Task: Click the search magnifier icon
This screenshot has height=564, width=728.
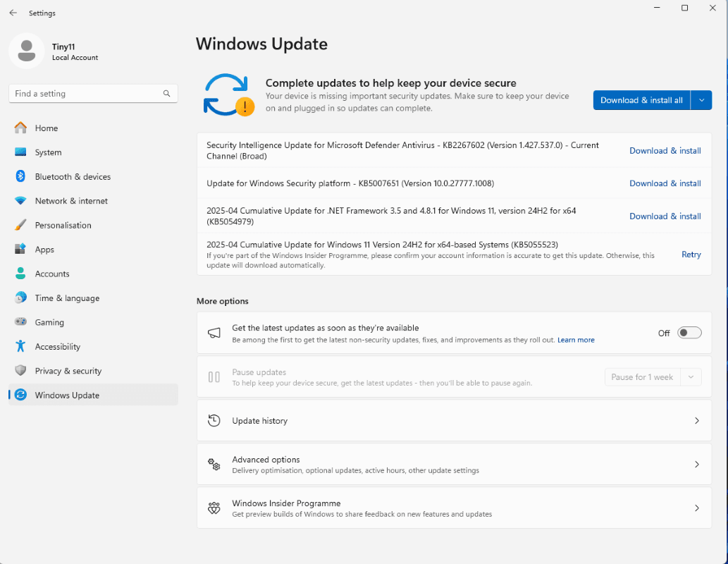Action: coord(167,93)
